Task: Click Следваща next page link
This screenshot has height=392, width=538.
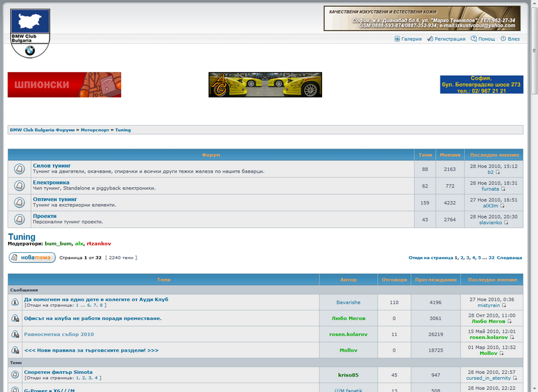Action: 510,258
